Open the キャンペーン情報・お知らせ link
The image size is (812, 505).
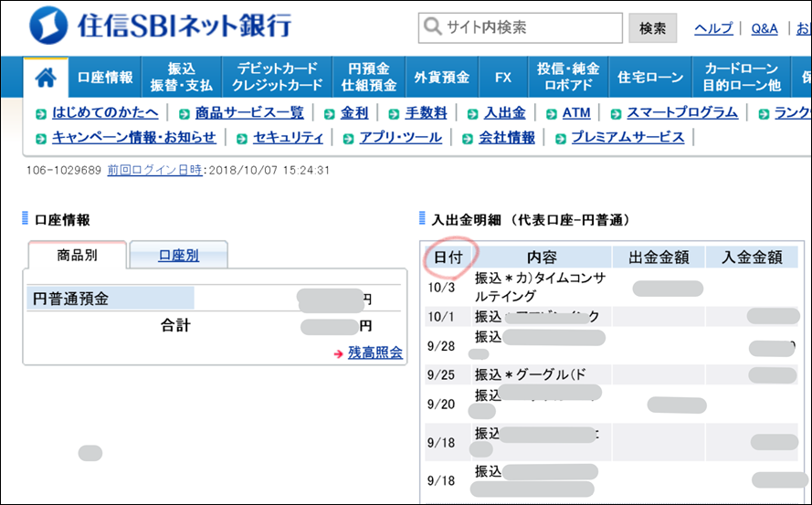point(134,137)
